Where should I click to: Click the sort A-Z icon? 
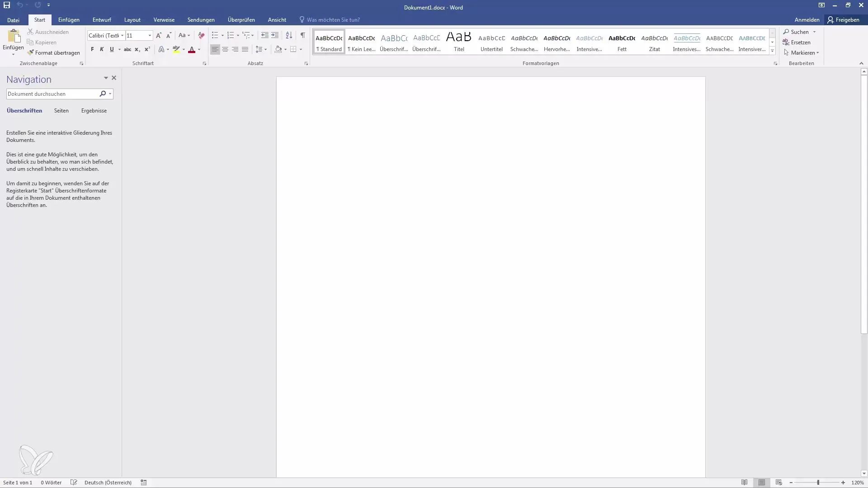pyautogui.click(x=289, y=35)
